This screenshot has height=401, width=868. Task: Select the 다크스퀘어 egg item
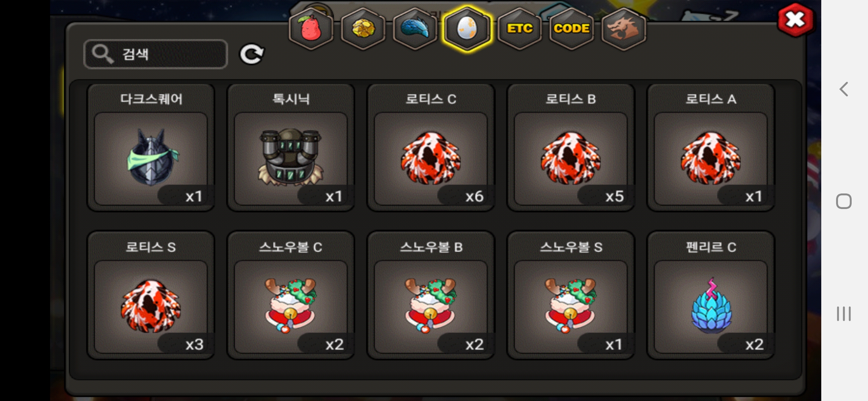(x=151, y=148)
